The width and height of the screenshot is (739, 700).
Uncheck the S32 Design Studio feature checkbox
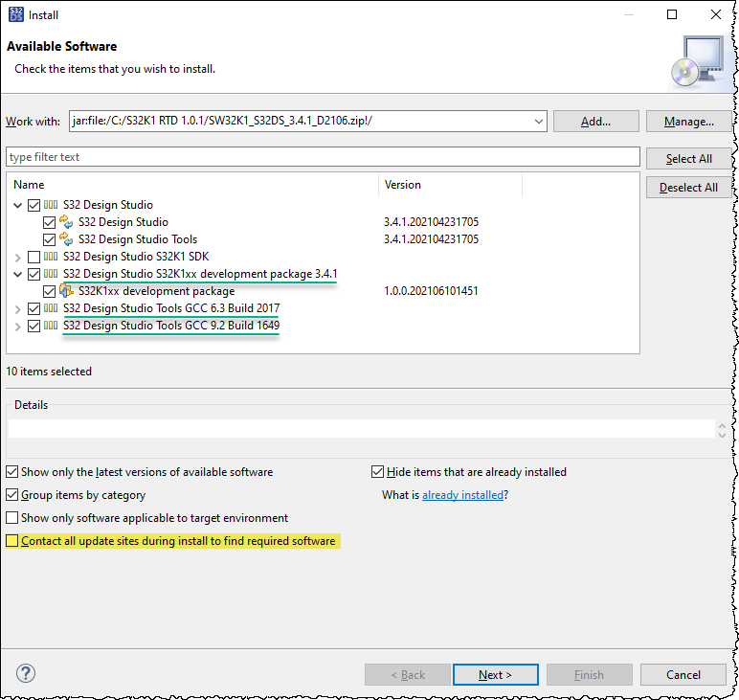[x=49, y=222]
